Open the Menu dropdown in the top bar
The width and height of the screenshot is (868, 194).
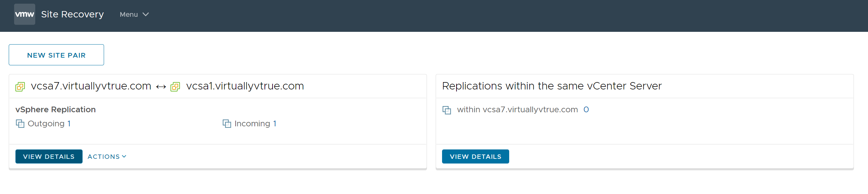tap(134, 14)
